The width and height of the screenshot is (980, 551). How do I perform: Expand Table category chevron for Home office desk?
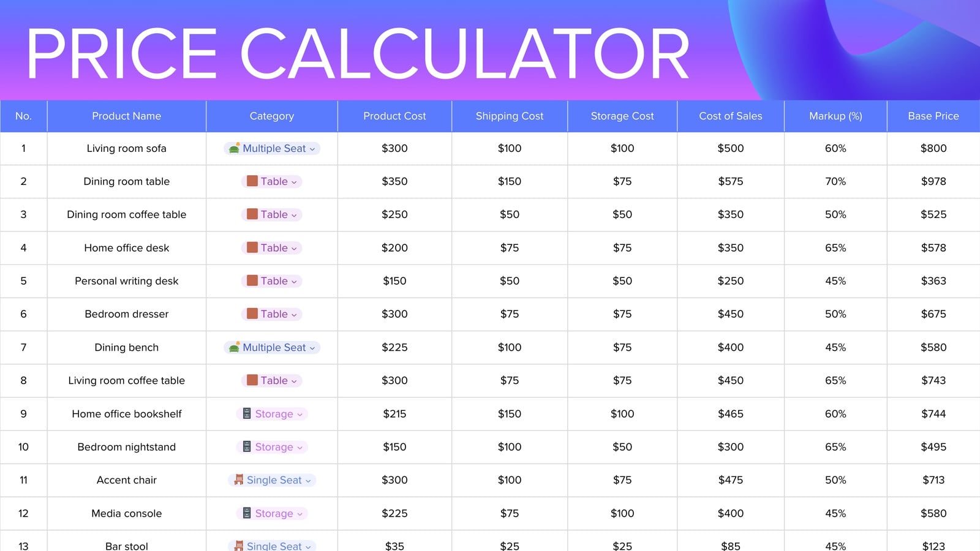click(294, 249)
